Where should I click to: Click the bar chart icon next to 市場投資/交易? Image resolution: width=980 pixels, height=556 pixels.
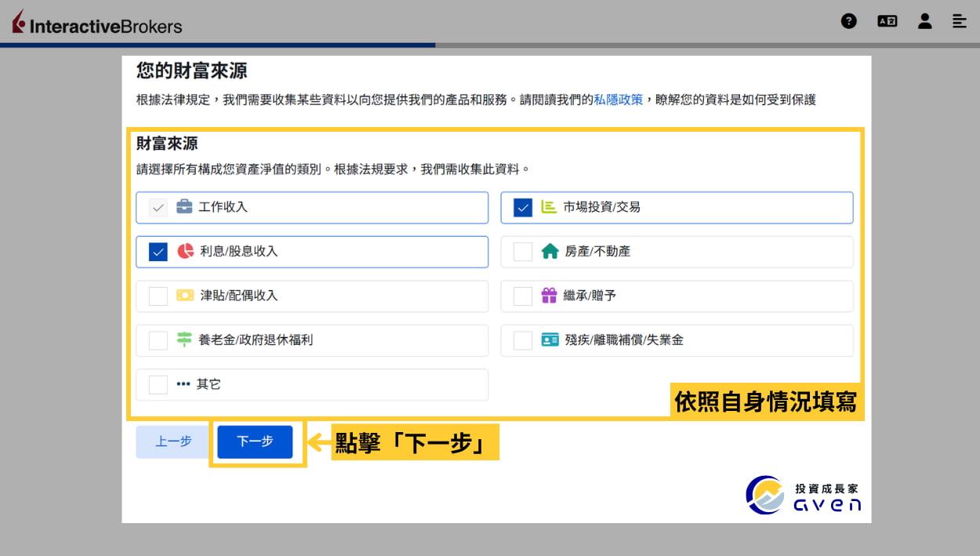point(549,207)
